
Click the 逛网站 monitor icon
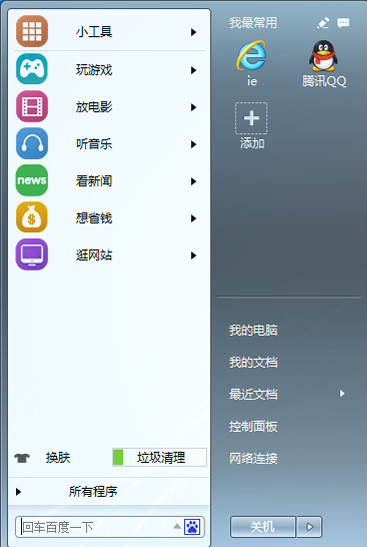pos(32,254)
